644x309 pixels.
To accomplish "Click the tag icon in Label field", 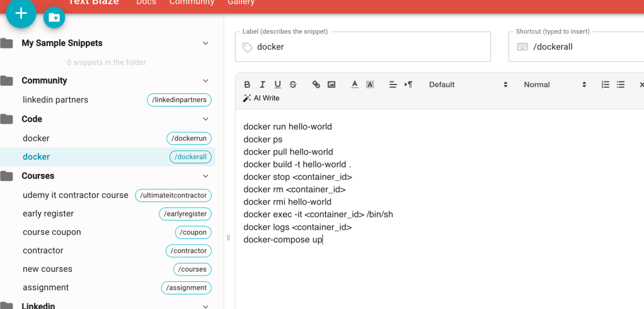I will pos(247,47).
